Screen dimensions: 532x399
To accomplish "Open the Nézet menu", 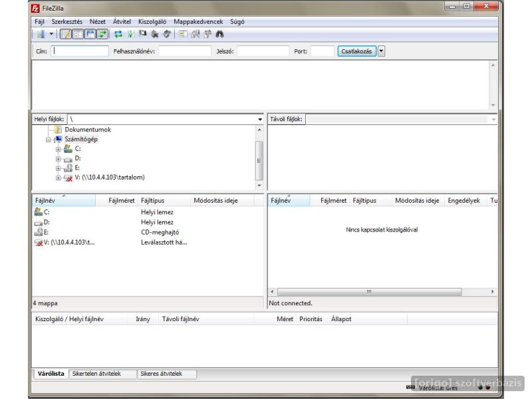I will tap(98, 22).
